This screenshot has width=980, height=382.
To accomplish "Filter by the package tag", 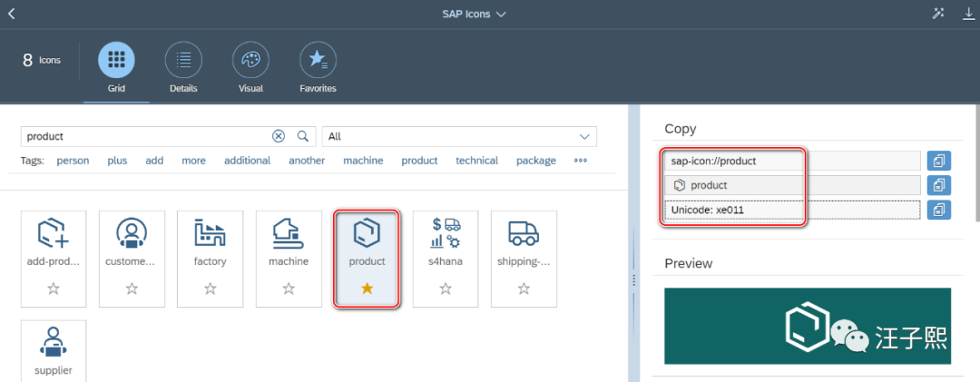I will 535,161.
